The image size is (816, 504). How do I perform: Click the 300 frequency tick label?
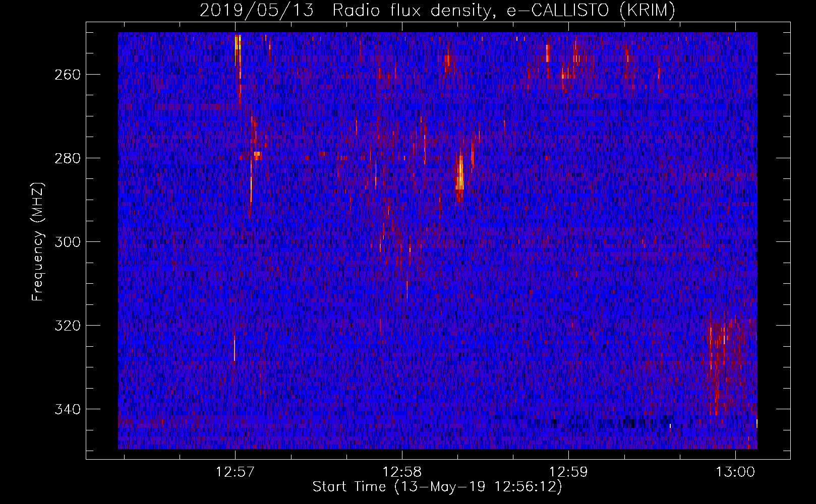click(x=68, y=242)
